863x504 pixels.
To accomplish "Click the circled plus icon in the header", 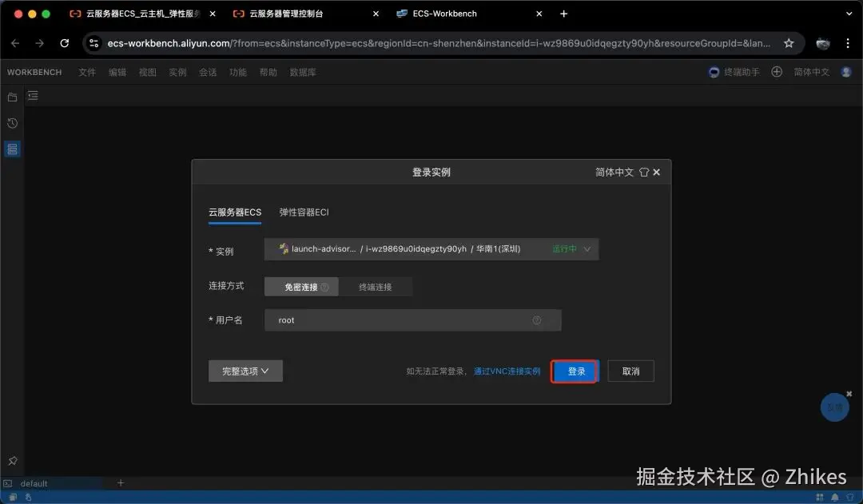I will click(x=777, y=72).
